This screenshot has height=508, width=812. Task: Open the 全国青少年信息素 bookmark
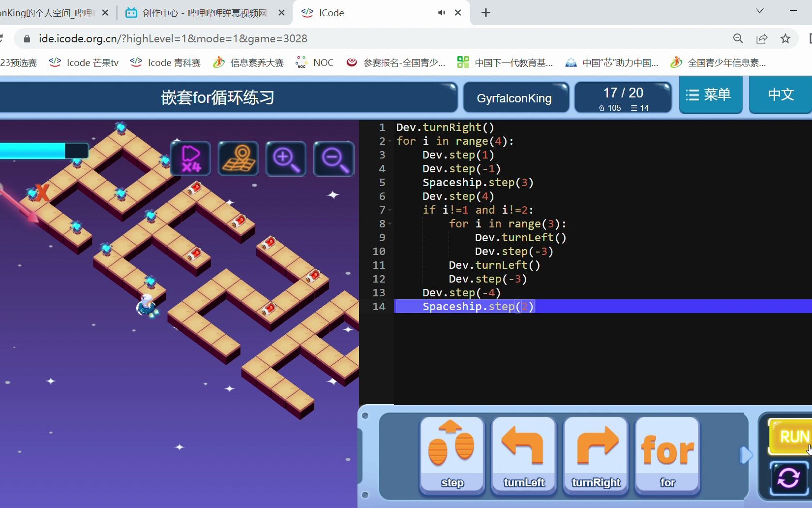click(719, 63)
